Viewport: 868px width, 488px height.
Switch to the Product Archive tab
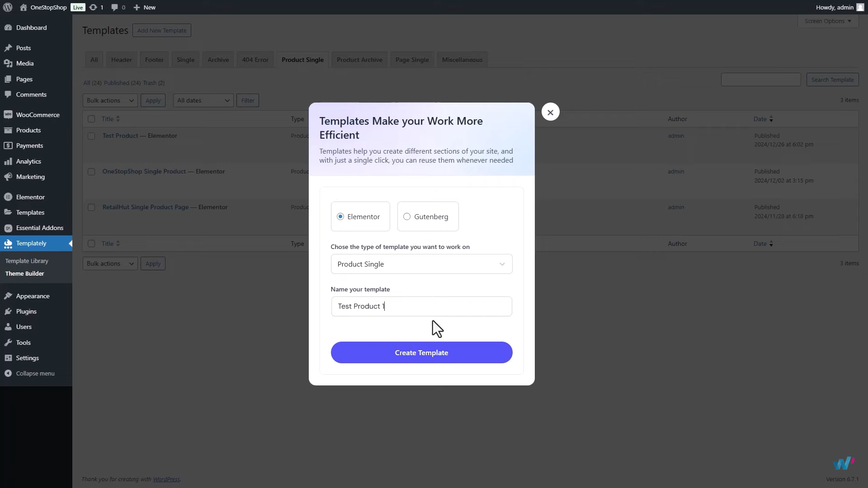359,60
